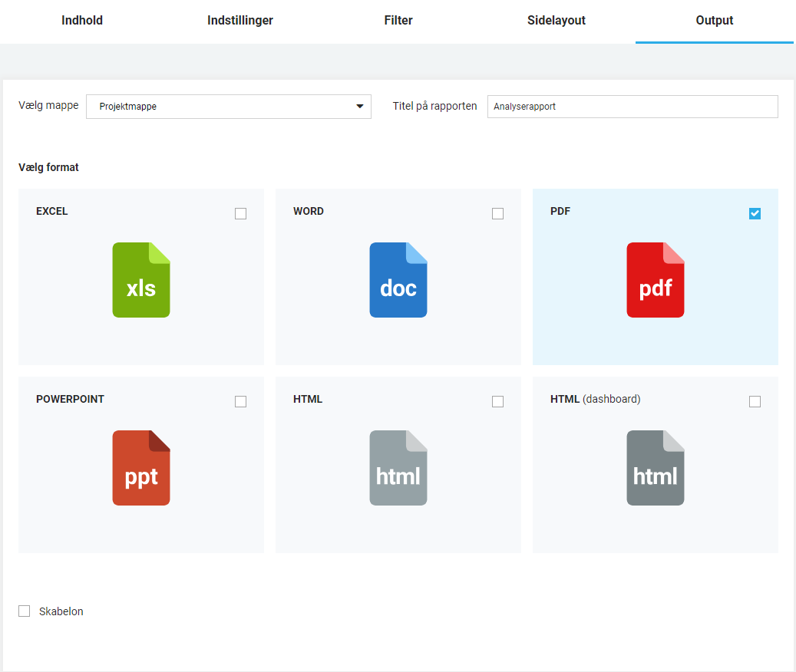Open the Indstillinger tab
The width and height of the screenshot is (796, 672).
[240, 20]
